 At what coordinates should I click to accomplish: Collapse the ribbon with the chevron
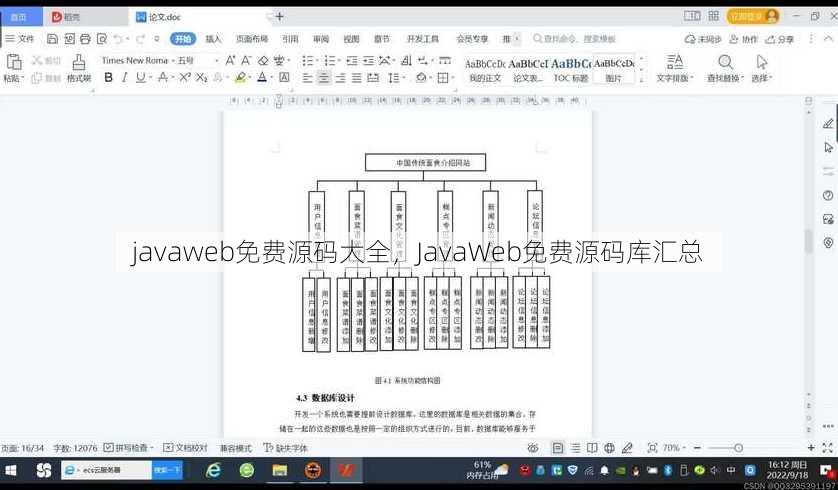pos(828,39)
